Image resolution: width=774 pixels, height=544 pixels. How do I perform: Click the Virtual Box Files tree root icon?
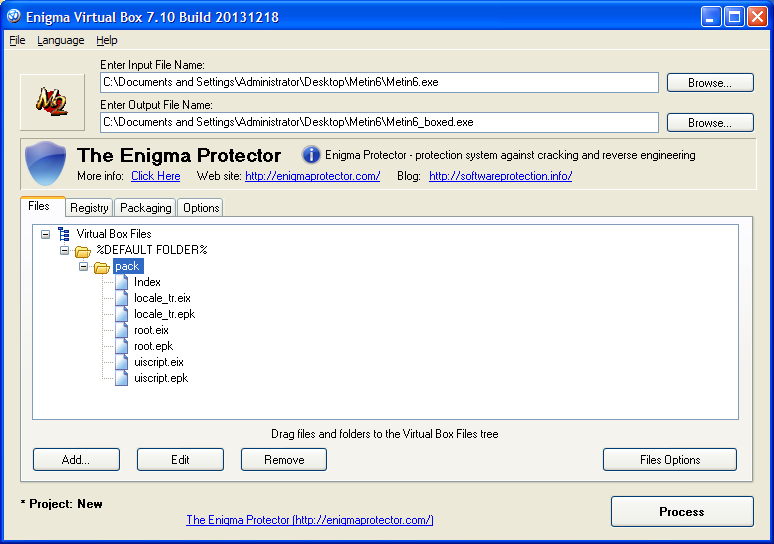tap(64, 234)
